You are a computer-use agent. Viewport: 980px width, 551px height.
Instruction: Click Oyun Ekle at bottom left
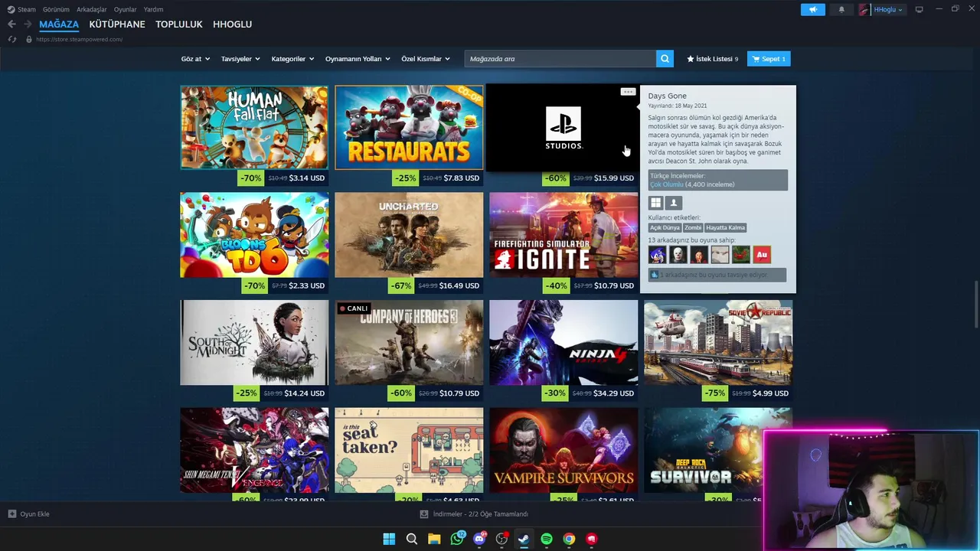pos(29,514)
